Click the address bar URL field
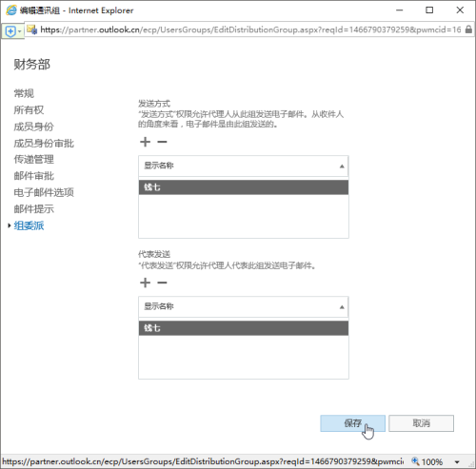 coord(250,29)
